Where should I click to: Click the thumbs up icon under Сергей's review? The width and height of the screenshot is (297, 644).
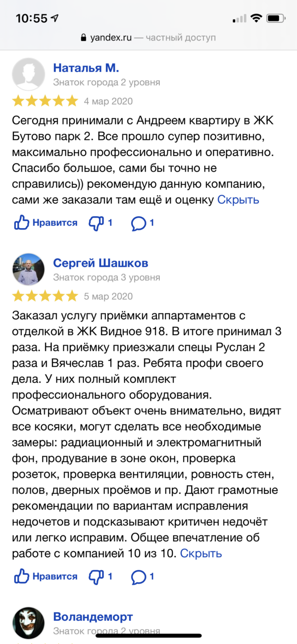21,577
